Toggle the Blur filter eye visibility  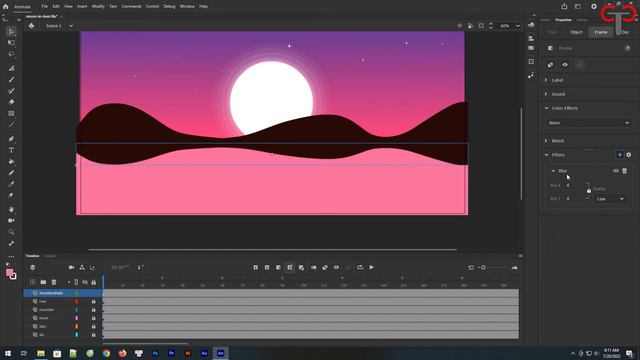[x=616, y=171]
